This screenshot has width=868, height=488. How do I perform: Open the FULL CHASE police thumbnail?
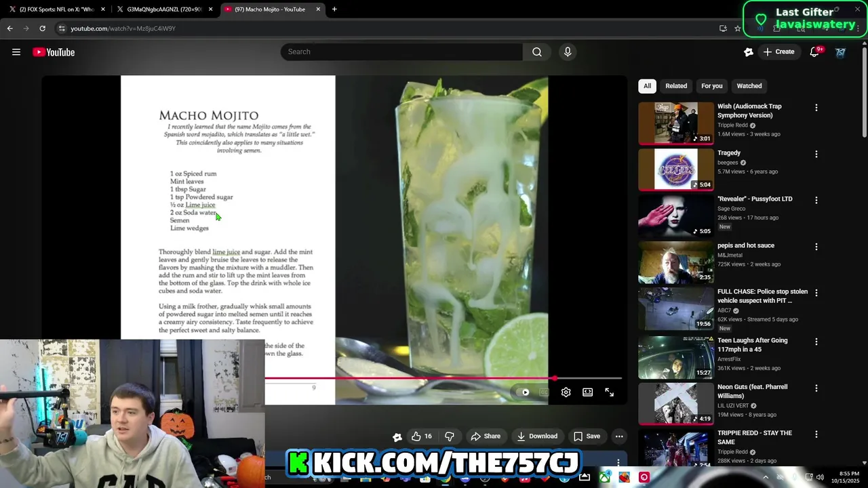click(676, 308)
